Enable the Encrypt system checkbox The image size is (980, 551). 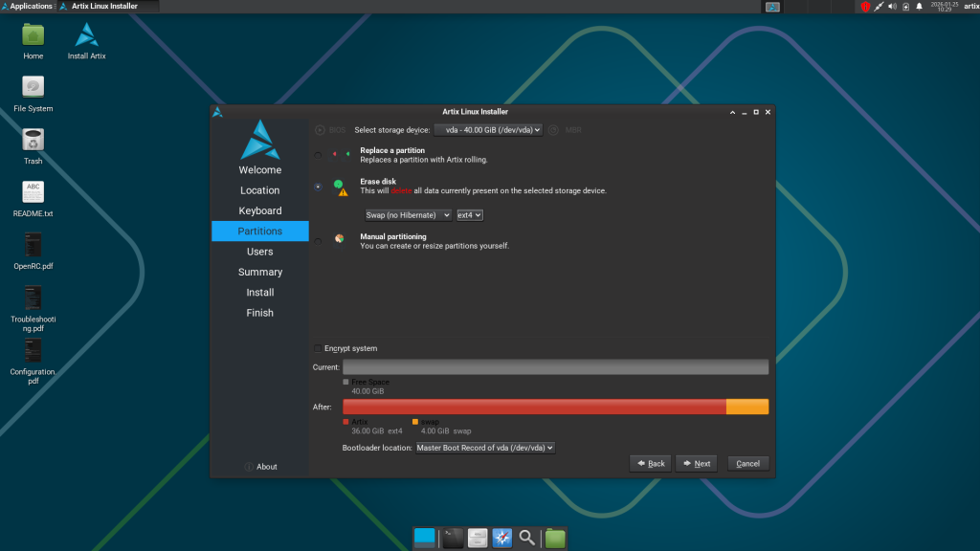(318, 348)
